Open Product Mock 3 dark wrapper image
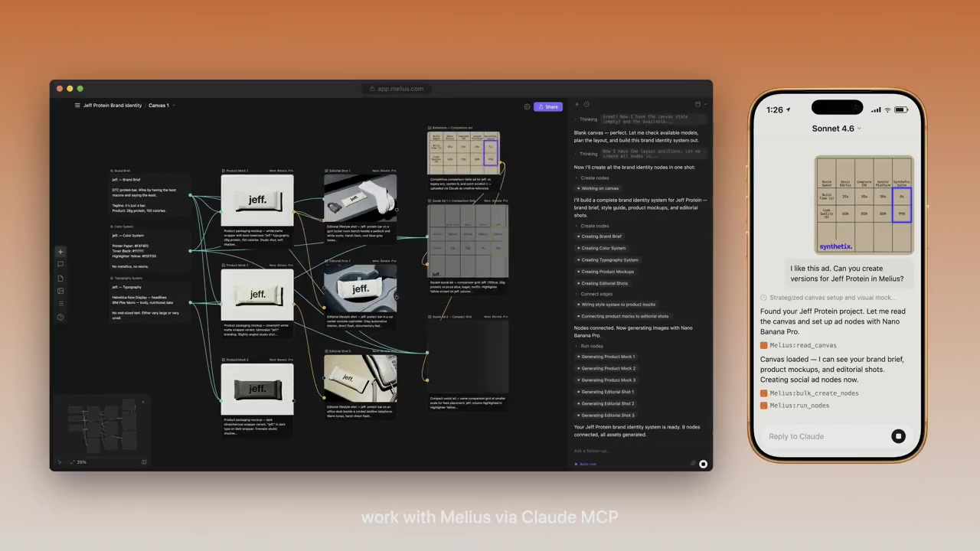This screenshot has height=551, width=980. pos(257,390)
